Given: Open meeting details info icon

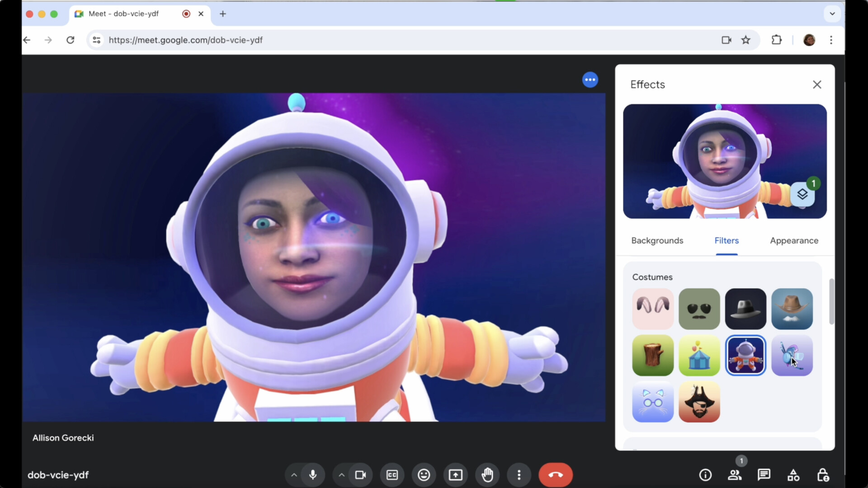Looking at the screenshot, I should pyautogui.click(x=705, y=475).
